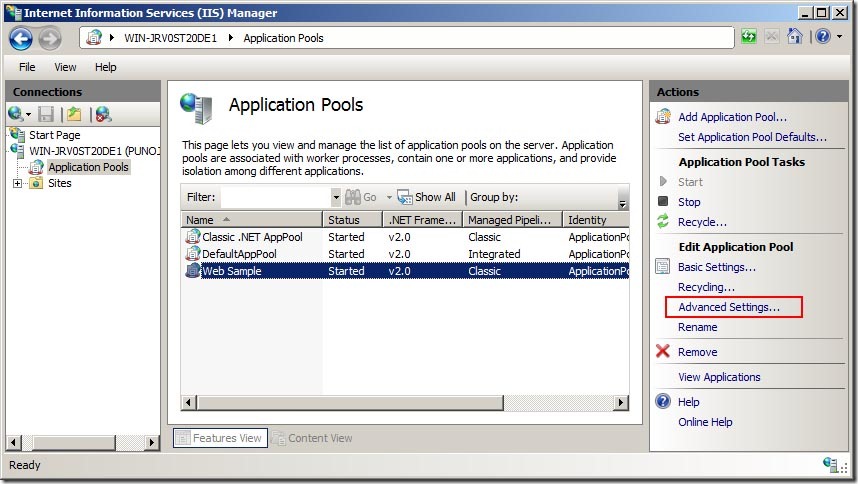Sort by the .NET Frame... column header
This screenshot has height=484, width=858.
click(422, 220)
